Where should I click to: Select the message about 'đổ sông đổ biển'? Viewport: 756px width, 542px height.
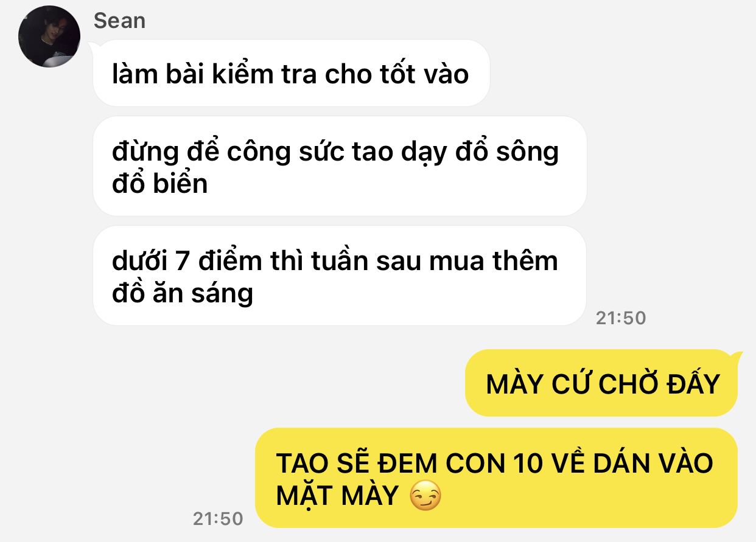(340, 166)
